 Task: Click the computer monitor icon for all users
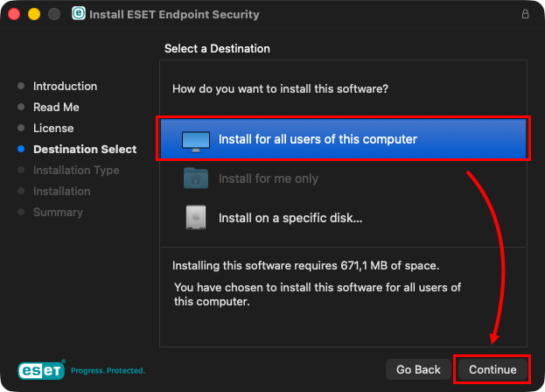(x=196, y=139)
